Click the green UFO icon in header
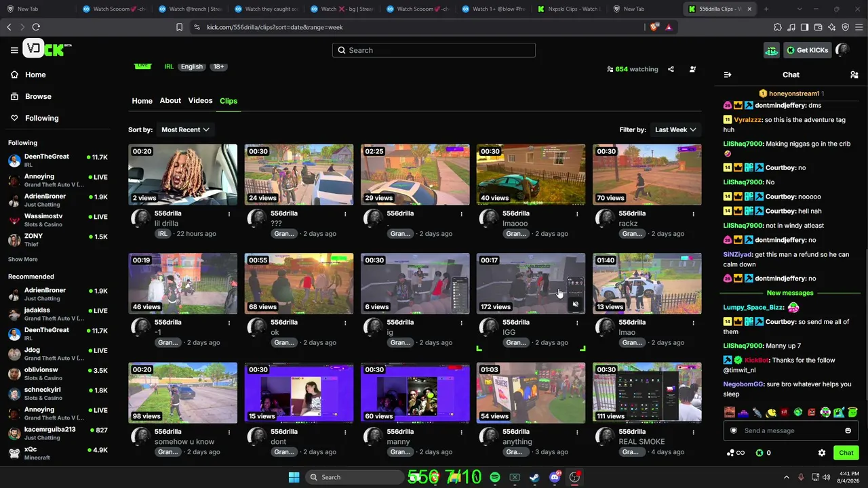Viewport: 868px width, 488px height. coord(772,50)
